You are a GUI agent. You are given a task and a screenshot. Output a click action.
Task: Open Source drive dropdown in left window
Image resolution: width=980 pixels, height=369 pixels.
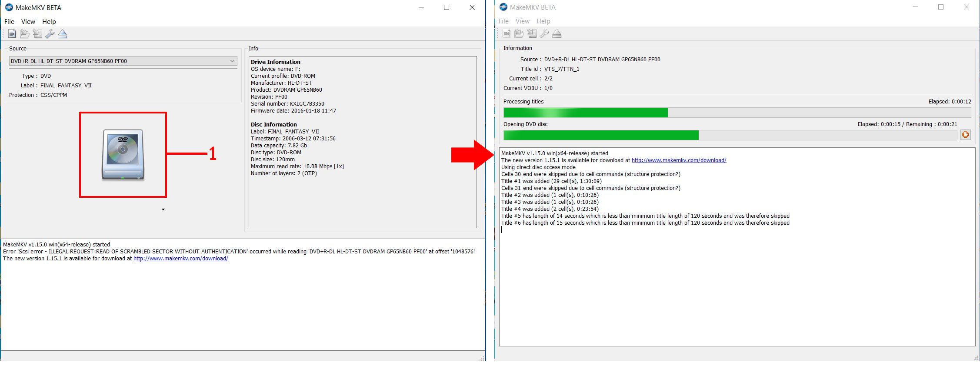click(x=123, y=61)
